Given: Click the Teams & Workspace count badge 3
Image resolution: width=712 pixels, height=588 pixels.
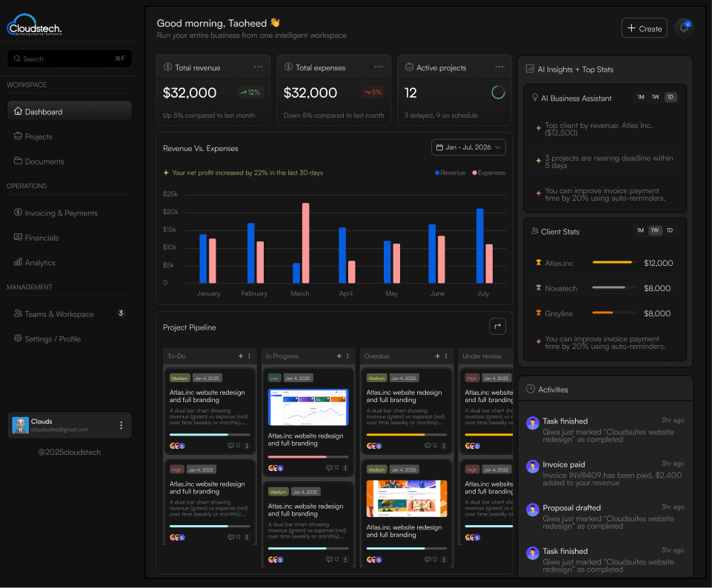Looking at the screenshot, I should click(121, 313).
